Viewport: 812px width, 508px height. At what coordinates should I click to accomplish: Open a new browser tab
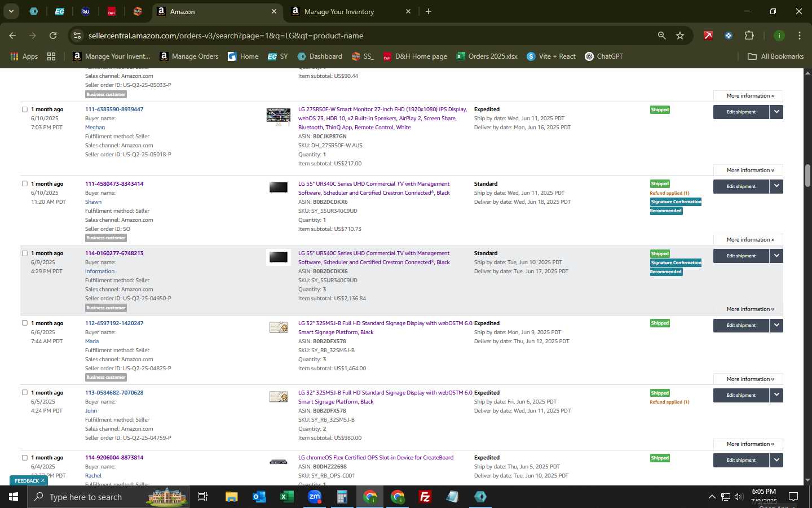(x=429, y=11)
